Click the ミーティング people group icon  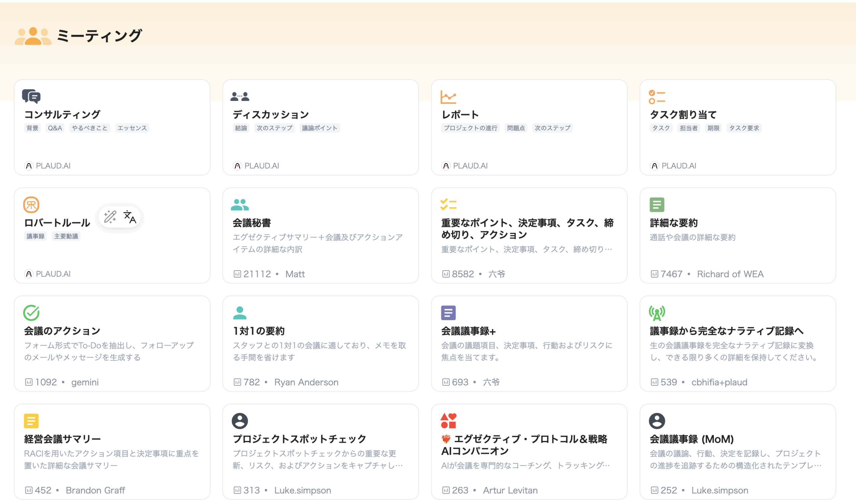(33, 36)
